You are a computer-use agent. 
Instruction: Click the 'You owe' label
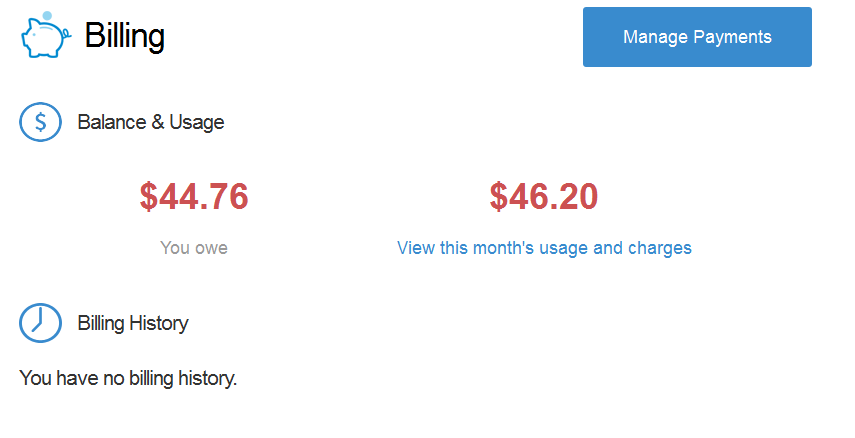194,248
